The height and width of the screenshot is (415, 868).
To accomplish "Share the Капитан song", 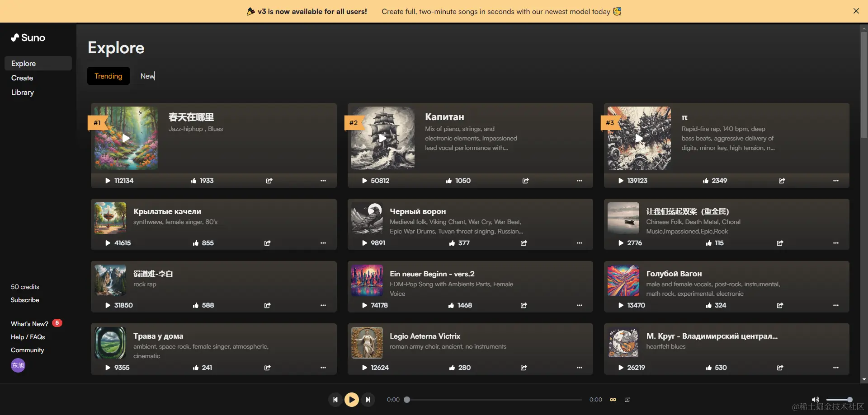I will click(x=525, y=181).
